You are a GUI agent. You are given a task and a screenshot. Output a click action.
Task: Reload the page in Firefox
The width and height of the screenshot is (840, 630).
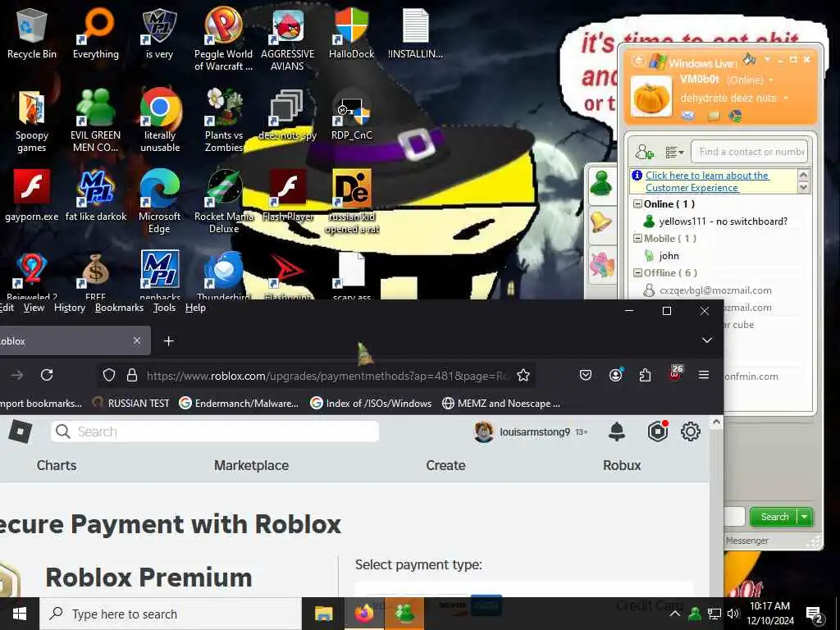[x=47, y=375]
